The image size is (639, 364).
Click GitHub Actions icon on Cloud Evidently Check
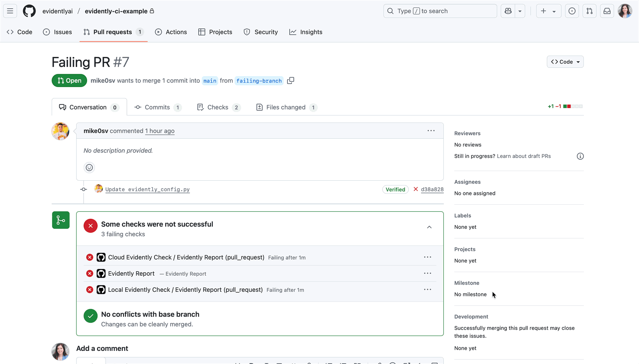pyautogui.click(x=101, y=257)
